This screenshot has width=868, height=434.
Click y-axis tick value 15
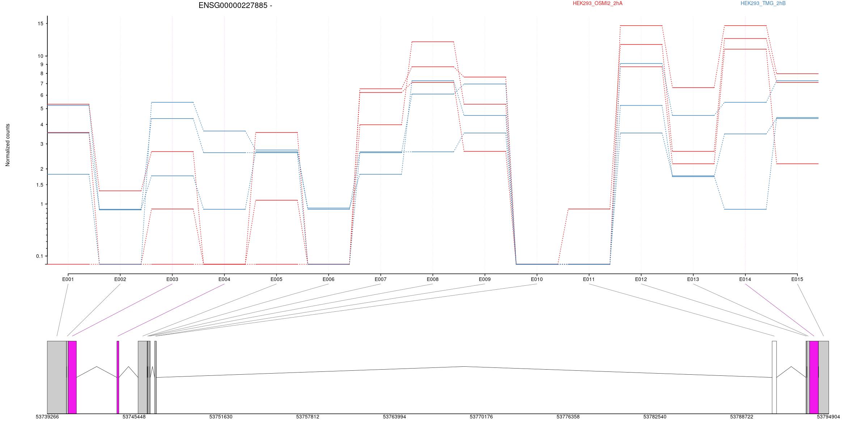tap(40, 24)
